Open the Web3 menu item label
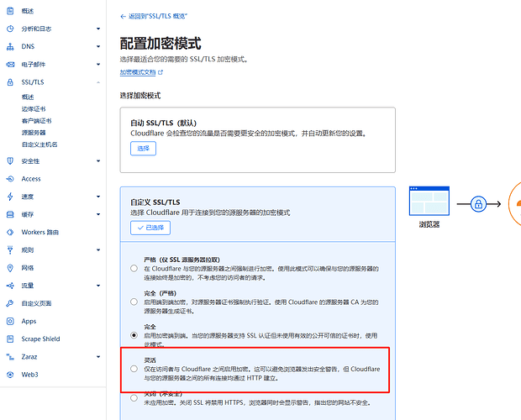 point(30,375)
